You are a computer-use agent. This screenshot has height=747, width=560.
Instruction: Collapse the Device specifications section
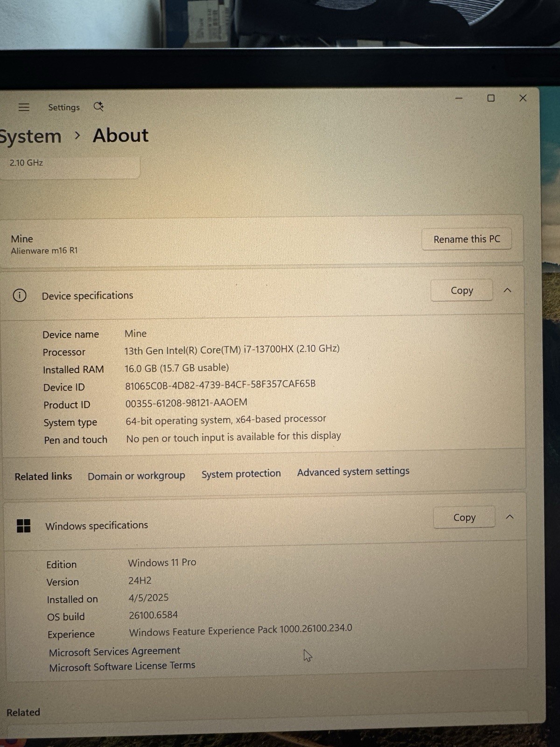coord(508,290)
